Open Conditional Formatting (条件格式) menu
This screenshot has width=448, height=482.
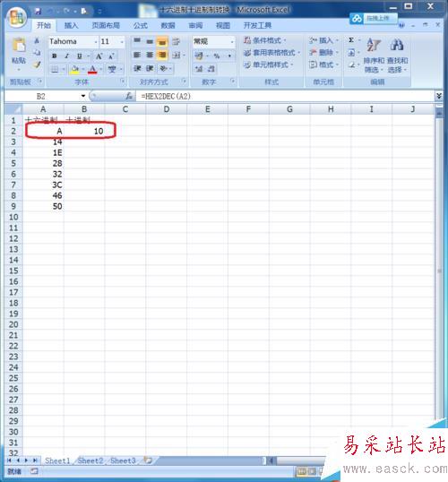(264, 40)
